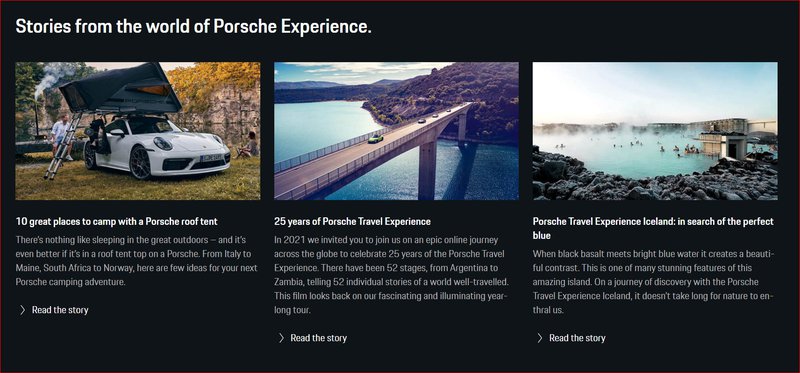Screen dimensions: 800x373
Task: Click the roof tent camping description paragraph
Action: point(137,260)
